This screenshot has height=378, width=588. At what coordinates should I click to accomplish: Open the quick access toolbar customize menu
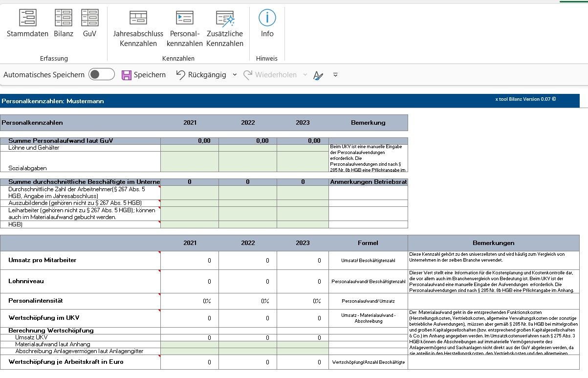[x=335, y=75]
